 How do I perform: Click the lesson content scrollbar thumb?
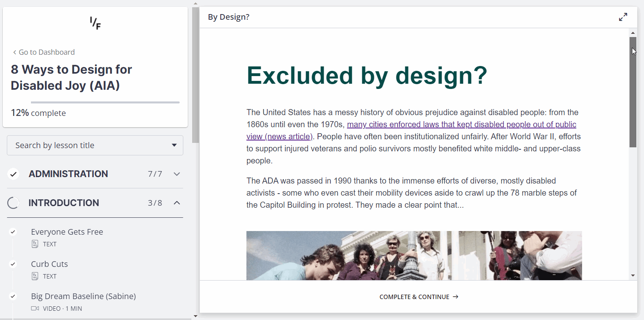(633, 92)
